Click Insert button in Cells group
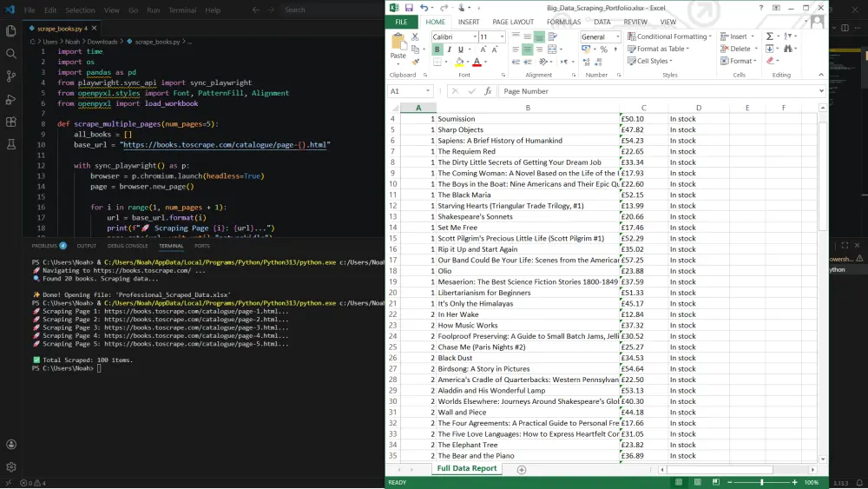Image resolution: width=868 pixels, height=489 pixels. [737, 36]
